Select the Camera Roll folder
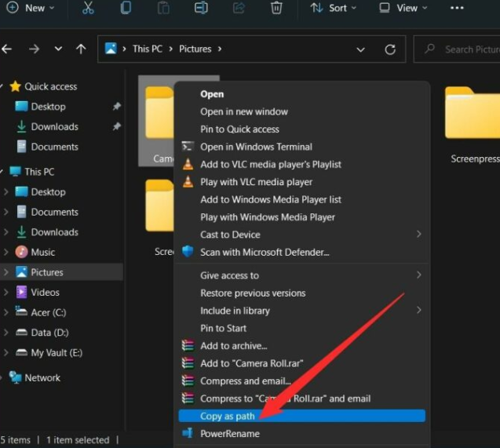Viewport: 500px width, 448px height. pyautogui.click(x=156, y=121)
